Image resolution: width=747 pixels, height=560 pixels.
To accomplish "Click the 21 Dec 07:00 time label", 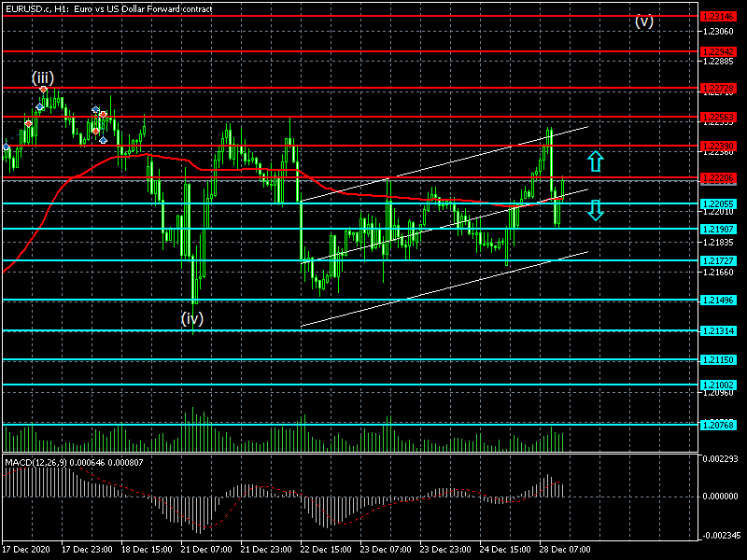I will 206,550.
